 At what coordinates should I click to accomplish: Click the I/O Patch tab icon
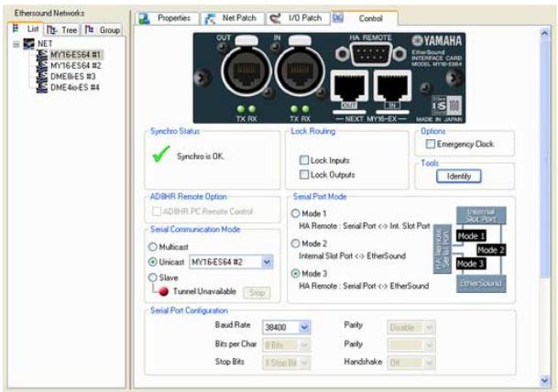click(x=275, y=18)
